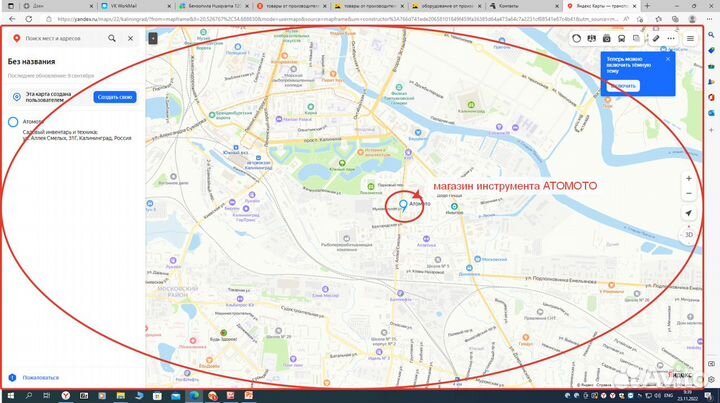Click the search magnifier in the Yandex Maps search box
This screenshot has height=403, width=720.
point(112,39)
